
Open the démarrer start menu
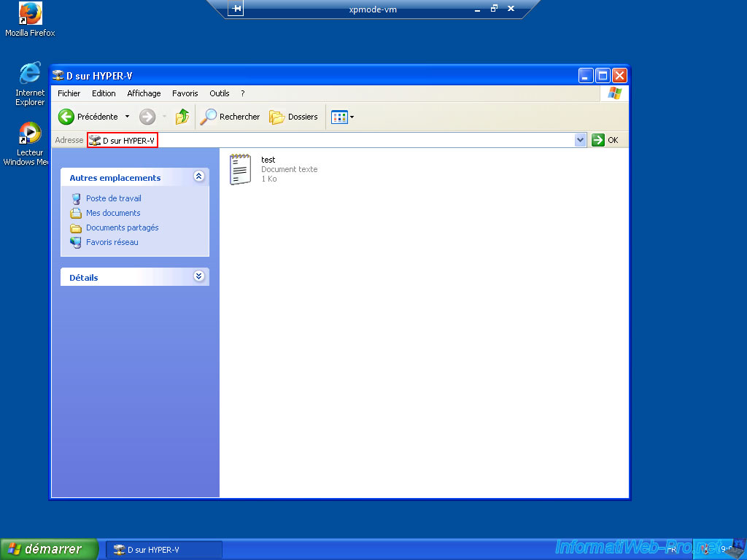point(49,549)
